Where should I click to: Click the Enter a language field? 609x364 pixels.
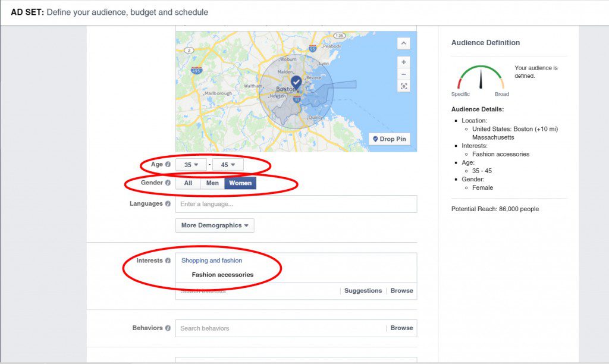point(296,204)
